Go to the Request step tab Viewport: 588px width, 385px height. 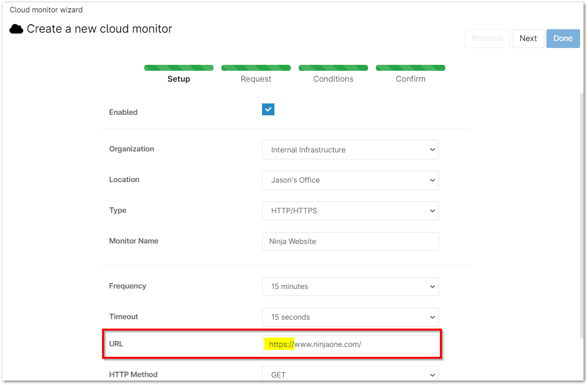256,79
